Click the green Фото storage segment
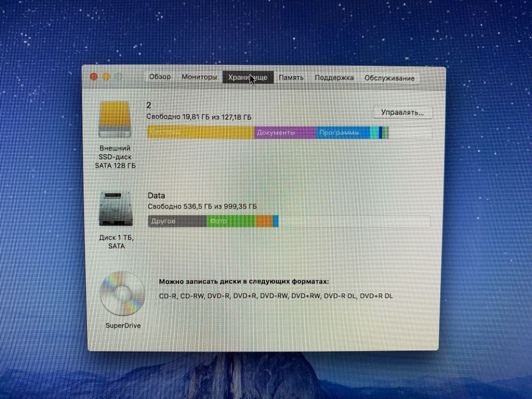 coord(231,221)
